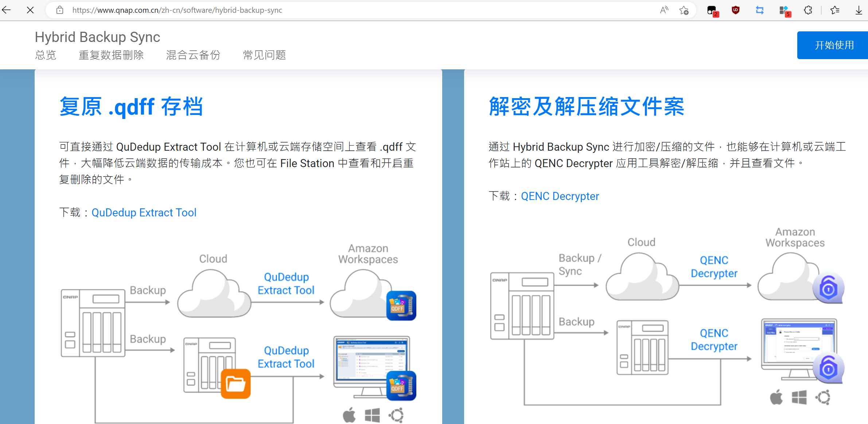The image size is (868, 424).
Task: Click the 开始使用 button
Action: 833,45
